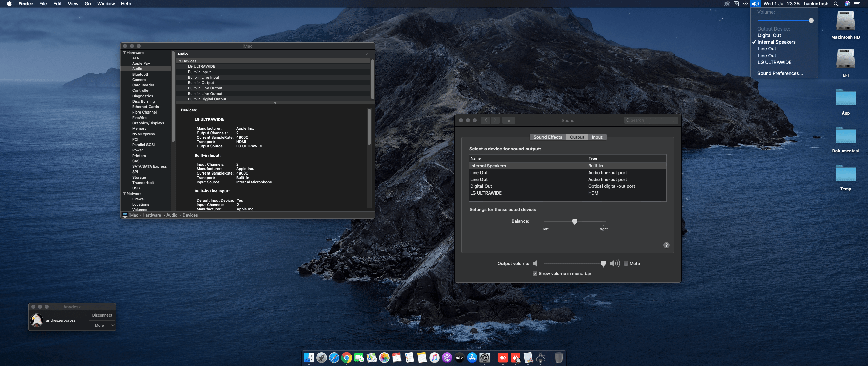The height and width of the screenshot is (366, 868).
Task: Click the Spotlight search icon in menu bar
Action: click(x=836, y=4)
